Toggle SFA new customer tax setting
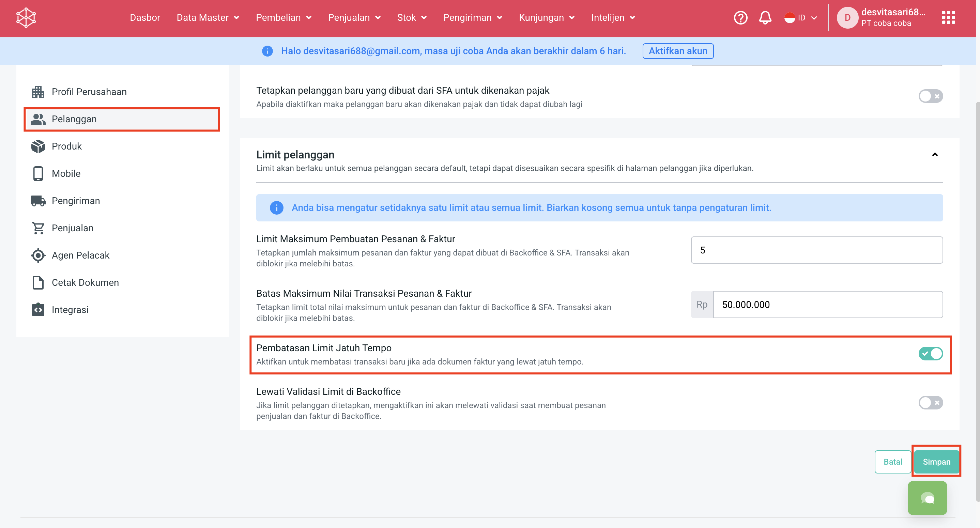980x528 pixels. coord(930,96)
